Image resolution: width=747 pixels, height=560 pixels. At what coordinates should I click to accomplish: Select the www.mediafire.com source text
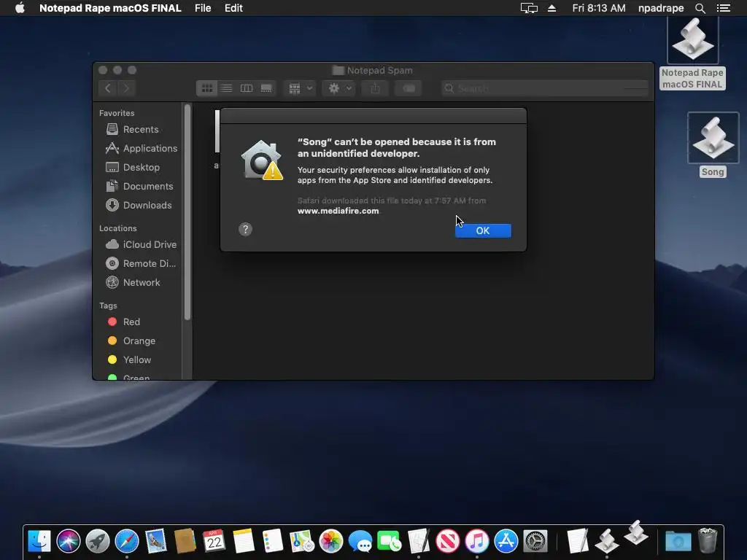click(338, 211)
